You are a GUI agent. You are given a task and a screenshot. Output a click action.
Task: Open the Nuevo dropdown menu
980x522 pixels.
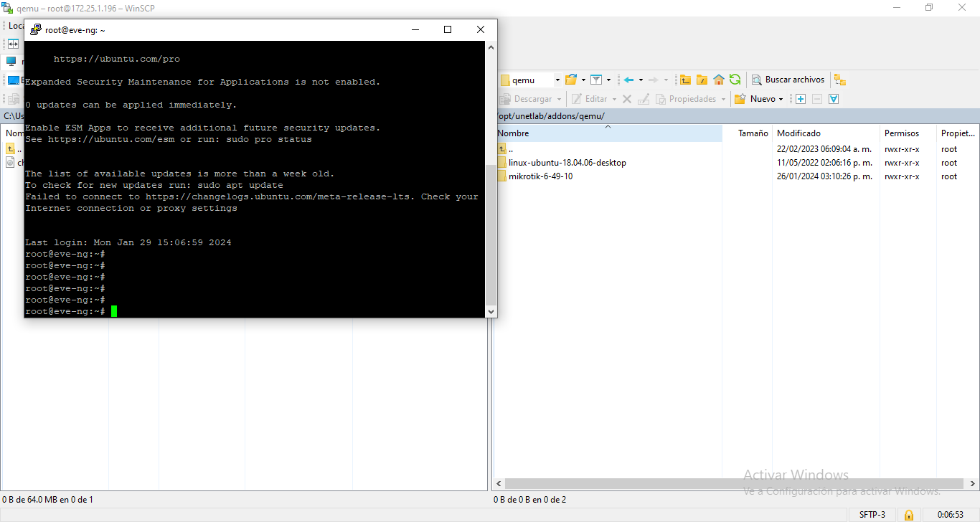coord(759,99)
